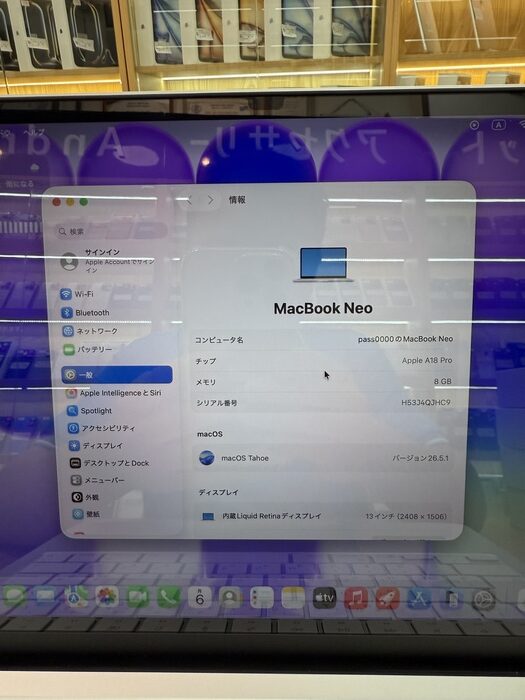The width and height of the screenshot is (525, 700).
Task: Select Spotlight in the sidebar
Action: 89,411
